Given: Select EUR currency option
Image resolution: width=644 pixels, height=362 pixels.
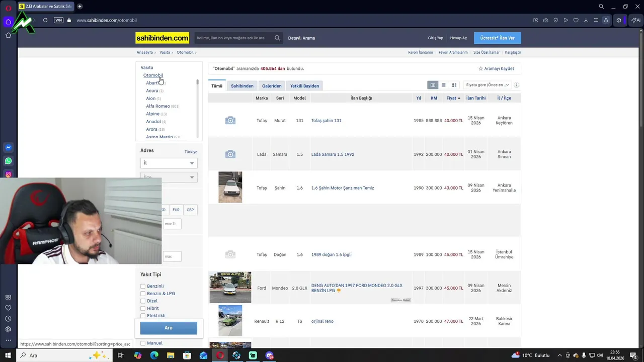Looking at the screenshot, I should 176,210.
